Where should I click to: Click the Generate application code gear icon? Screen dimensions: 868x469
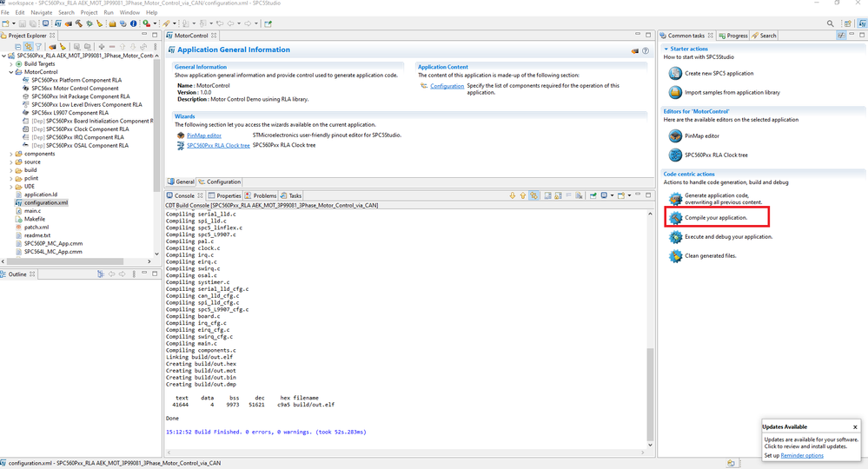pos(675,199)
